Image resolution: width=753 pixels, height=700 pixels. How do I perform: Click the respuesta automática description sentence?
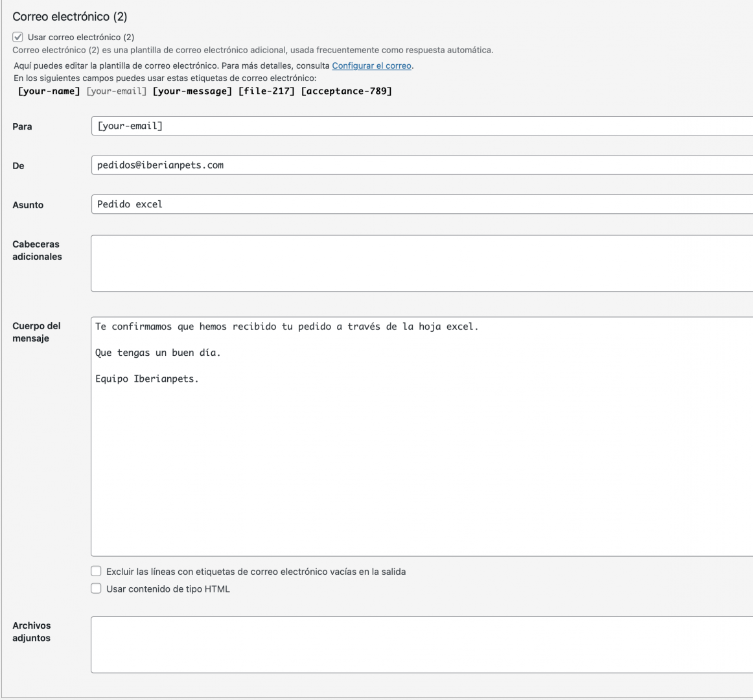click(x=253, y=50)
